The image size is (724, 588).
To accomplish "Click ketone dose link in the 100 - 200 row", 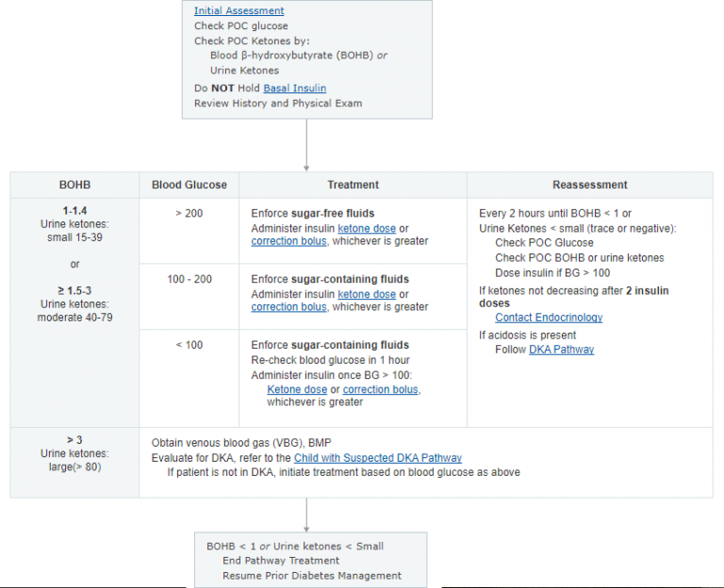I will [367, 294].
